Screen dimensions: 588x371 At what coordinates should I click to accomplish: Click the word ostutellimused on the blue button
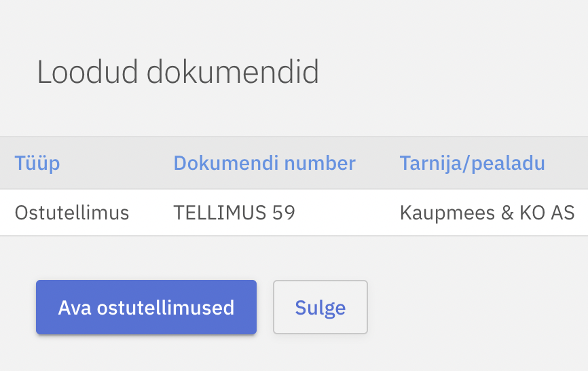pos(166,307)
